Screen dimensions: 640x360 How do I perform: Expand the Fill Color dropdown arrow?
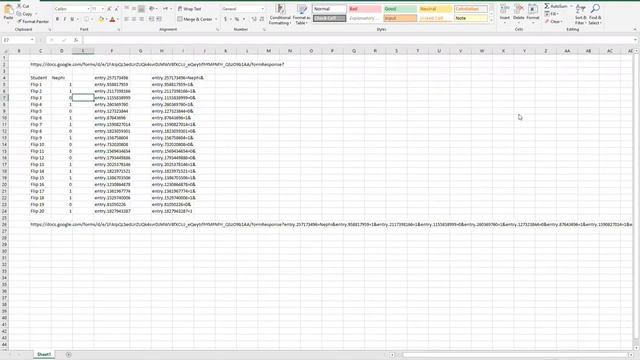107,19
